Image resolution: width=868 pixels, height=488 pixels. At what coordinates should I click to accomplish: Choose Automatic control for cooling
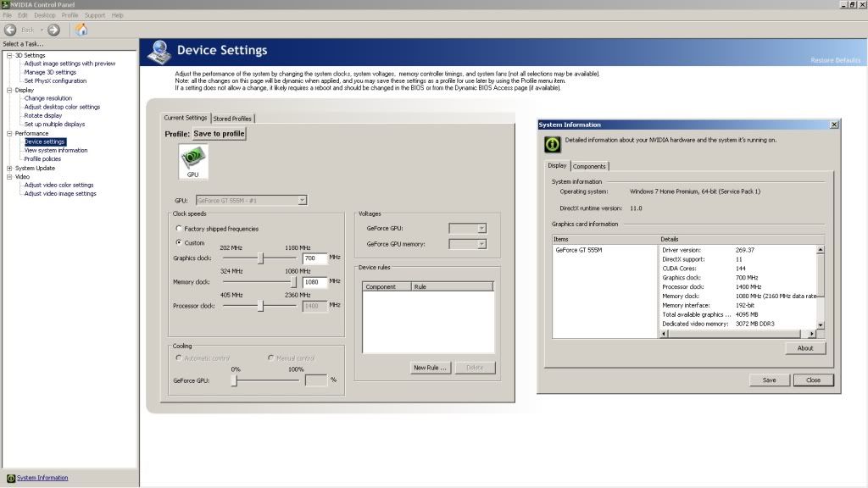click(x=179, y=358)
